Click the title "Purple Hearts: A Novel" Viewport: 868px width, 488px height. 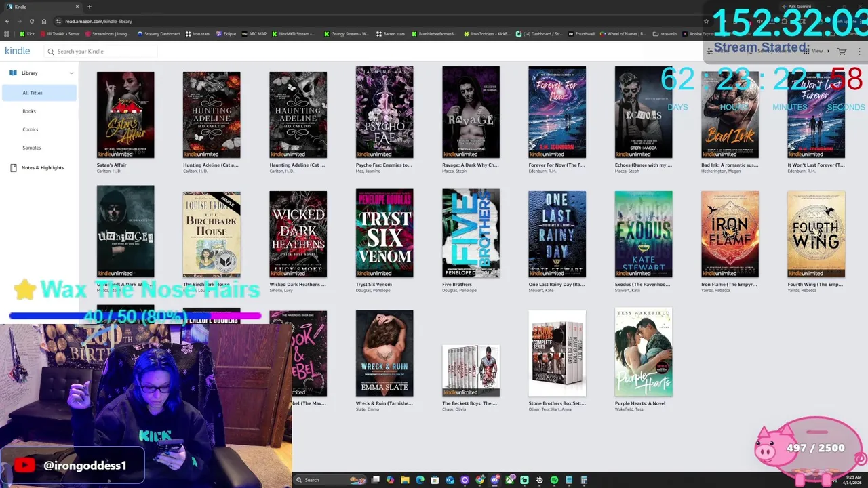pyautogui.click(x=640, y=403)
